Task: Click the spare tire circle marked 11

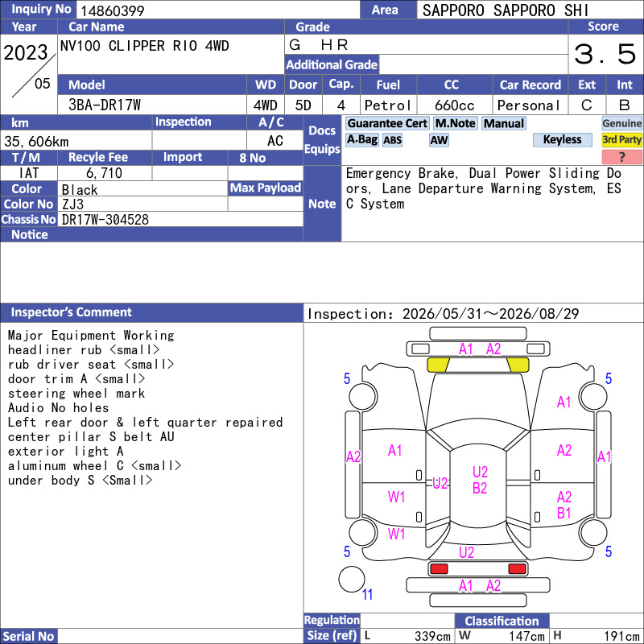Action: coord(352,579)
